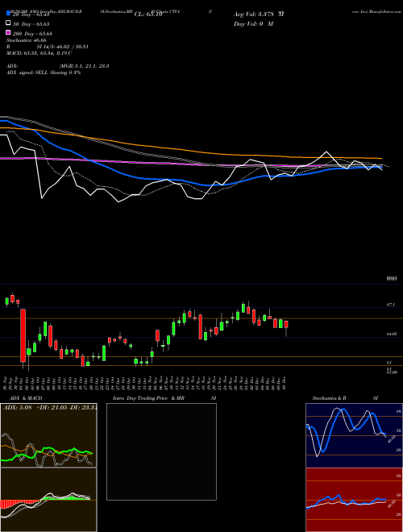Click the ADX (MGR) 5.1, 21.1, 23.3 line
403x532 pixels.
[x=58, y=66]
